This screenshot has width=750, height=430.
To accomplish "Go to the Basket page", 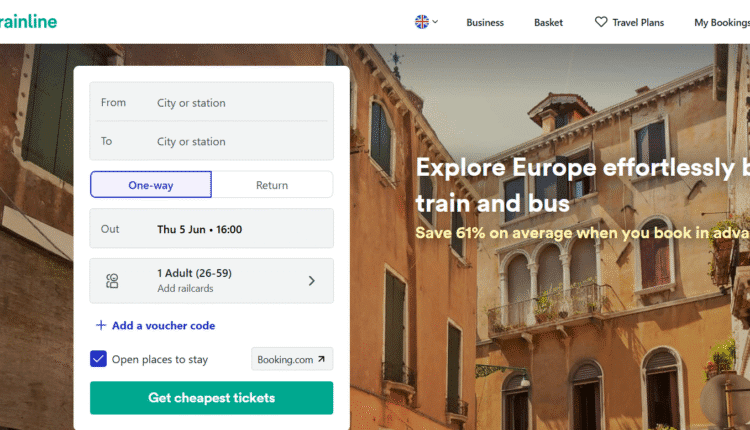I will 548,22.
